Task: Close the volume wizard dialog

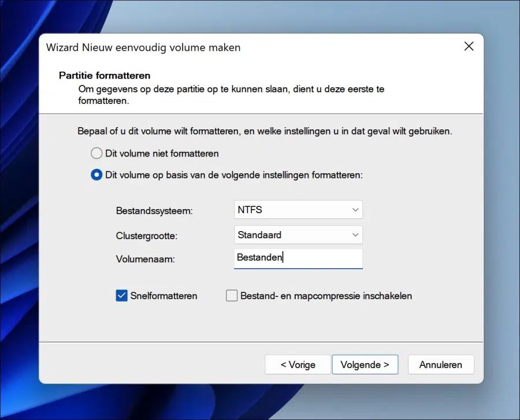Action: [x=469, y=46]
